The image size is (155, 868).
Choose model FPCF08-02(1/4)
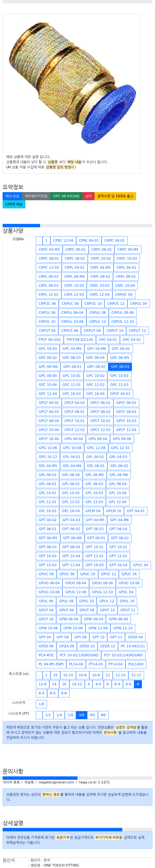(80, 340)
